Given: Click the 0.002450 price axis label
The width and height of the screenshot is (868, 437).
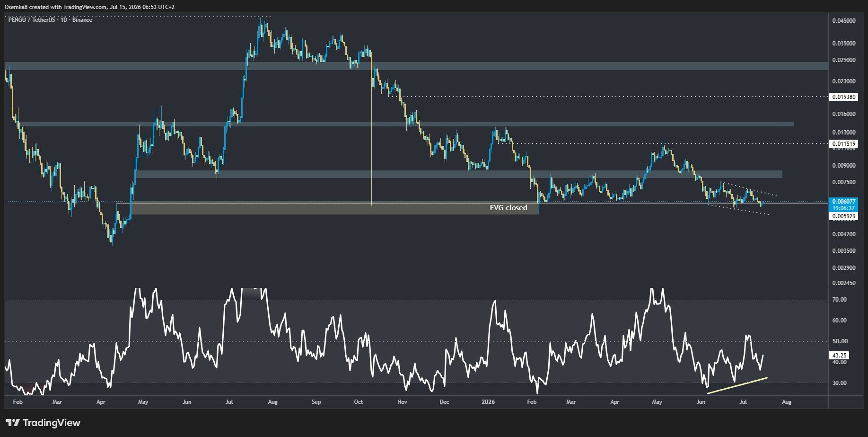Looking at the screenshot, I should coord(843,283).
